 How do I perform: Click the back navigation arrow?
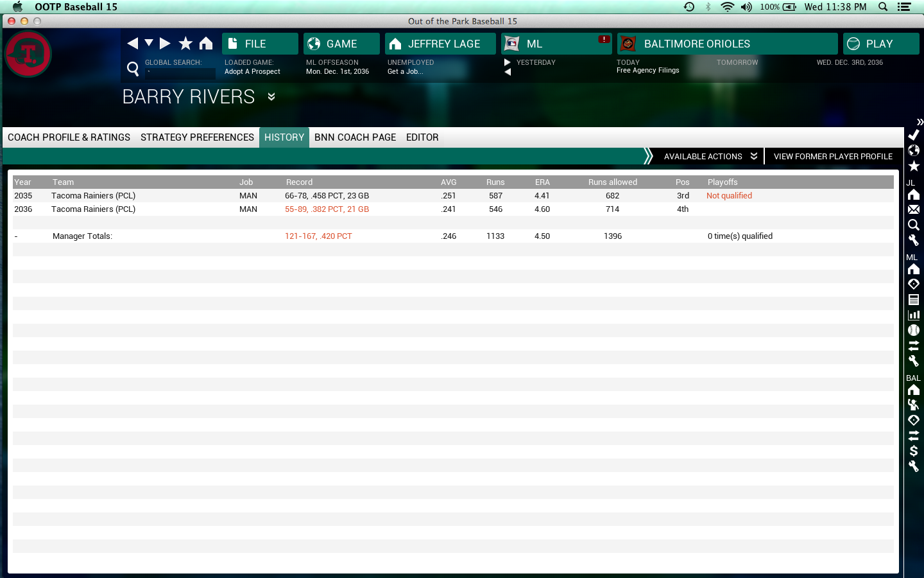click(x=133, y=44)
